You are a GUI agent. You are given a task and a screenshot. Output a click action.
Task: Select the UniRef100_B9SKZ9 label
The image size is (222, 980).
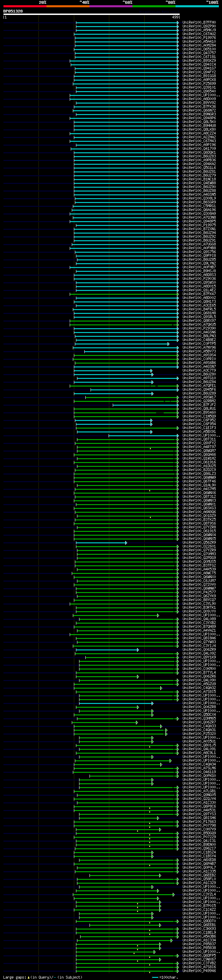pos(199,60)
